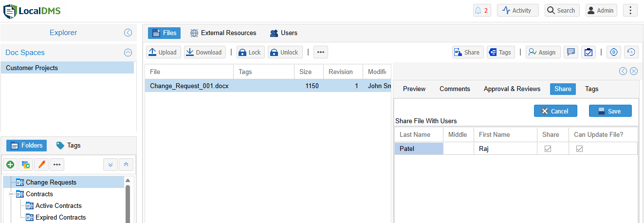Select the Change_Request_001.docx file row
Image resolution: width=644 pixels, height=223 pixels.
pyautogui.click(x=268, y=86)
